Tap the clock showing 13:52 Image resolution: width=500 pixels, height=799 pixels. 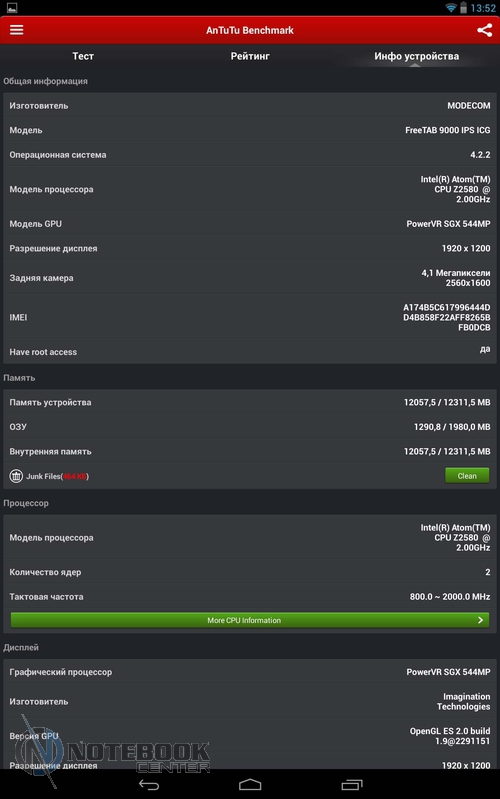pyautogui.click(x=483, y=8)
